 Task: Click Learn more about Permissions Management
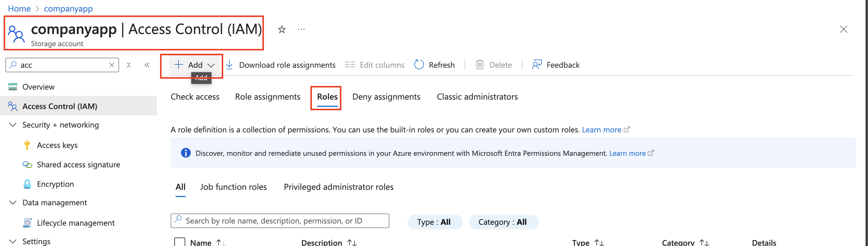[631, 153]
